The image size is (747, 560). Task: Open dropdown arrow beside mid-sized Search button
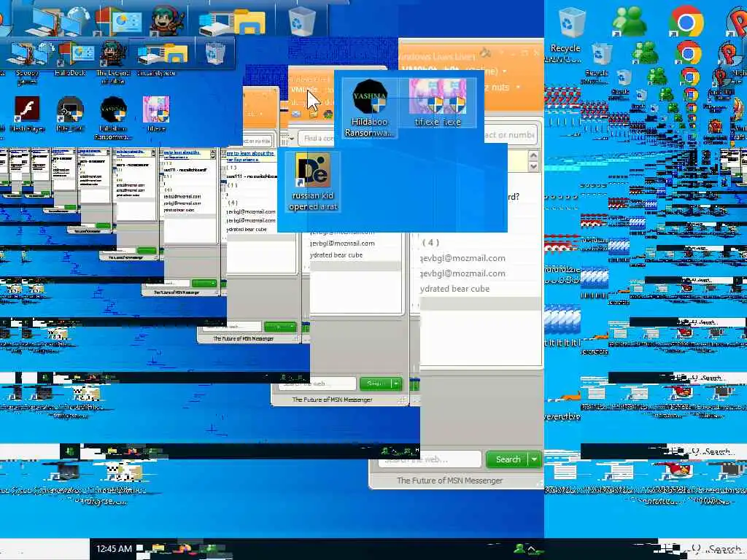pos(396,384)
